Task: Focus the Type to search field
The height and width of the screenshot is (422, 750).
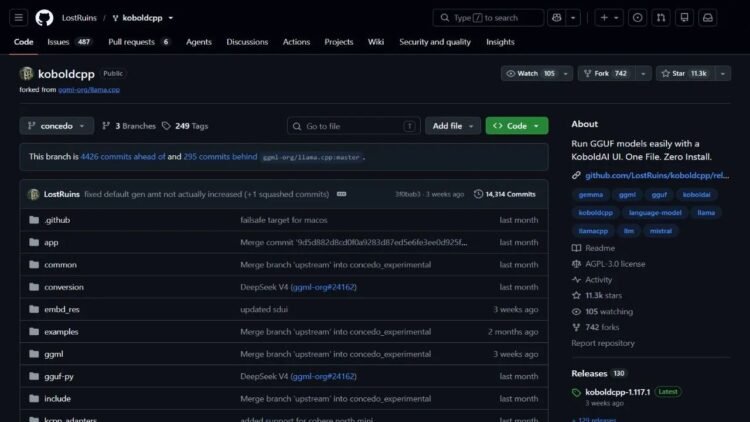Action: tap(488, 18)
